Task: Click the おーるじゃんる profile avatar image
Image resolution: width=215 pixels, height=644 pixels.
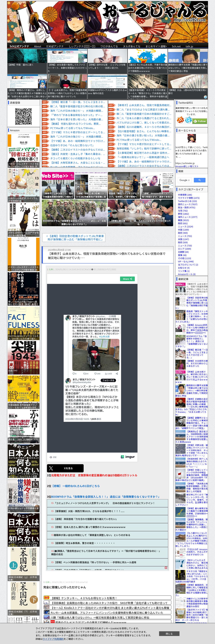Action: pyautogui.click(x=191, y=138)
